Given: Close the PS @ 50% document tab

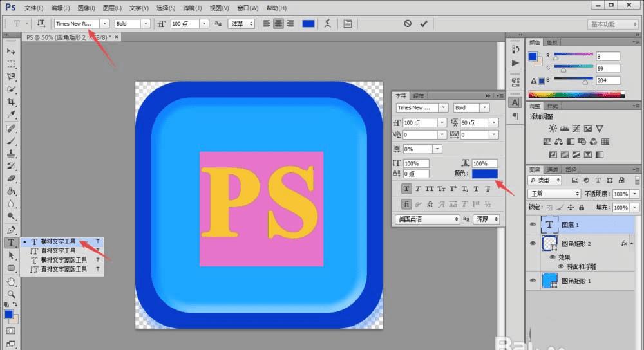Looking at the screenshot, I should [117, 37].
